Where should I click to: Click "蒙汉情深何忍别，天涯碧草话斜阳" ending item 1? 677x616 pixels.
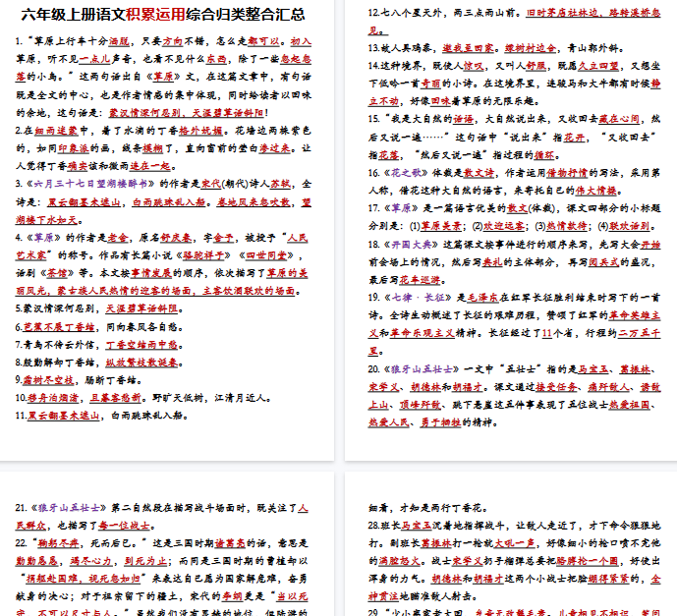[186, 113]
